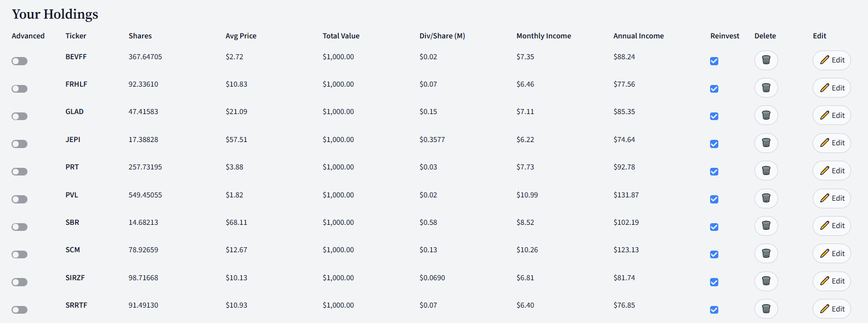The height and width of the screenshot is (323, 868).
Task: Click the trash icon for FRHLF
Action: (766, 88)
